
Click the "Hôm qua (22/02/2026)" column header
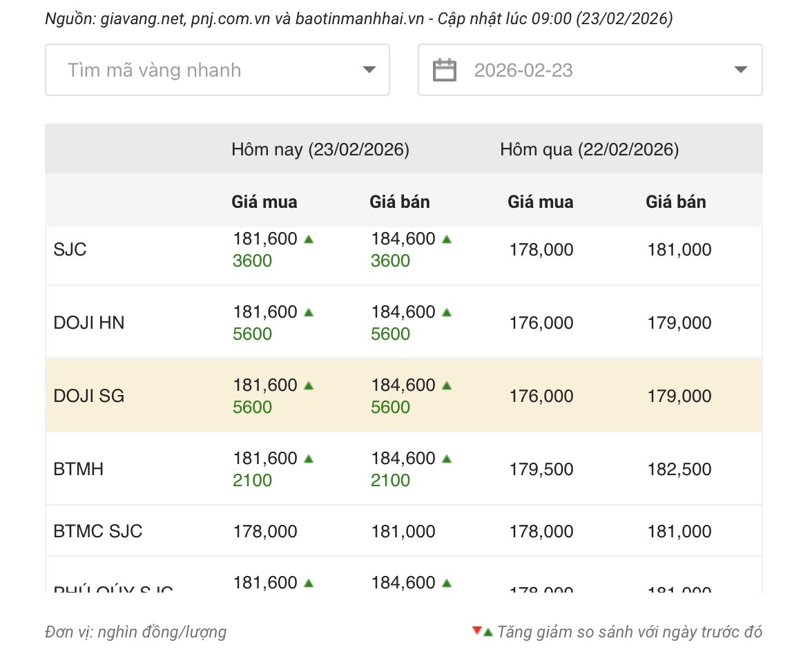(x=589, y=150)
